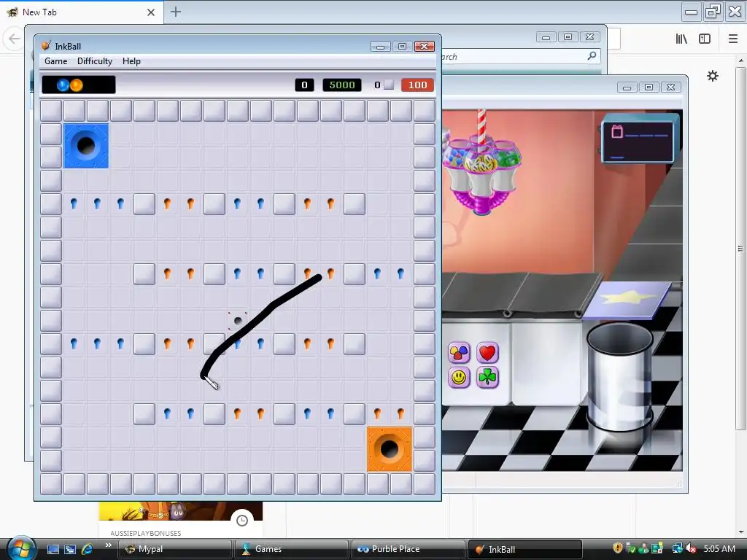This screenshot has width=747, height=560.
Task: Open the Game menu in InkBall
Action: (x=55, y=61)
